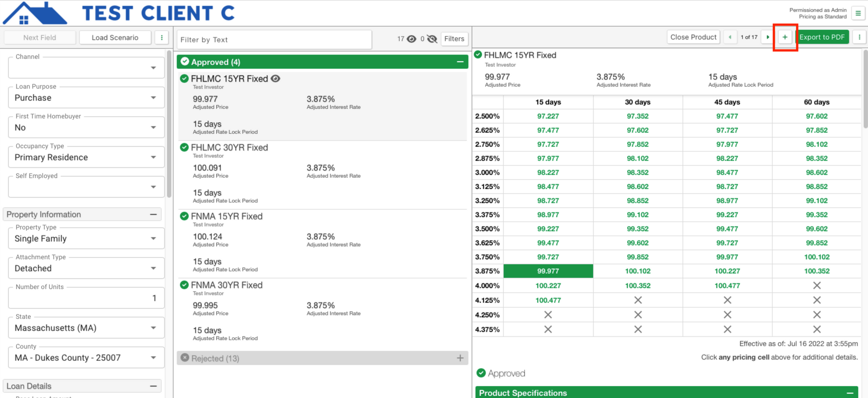Screen dimensions: 868x398
Task: Select the FHLMC 30YR Fixed product
Action: [322, 175]
